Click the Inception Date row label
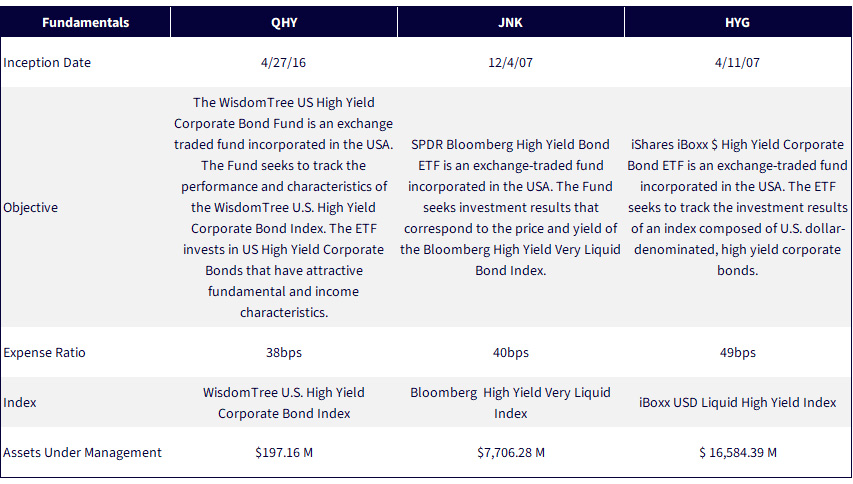The image size is (853, 484). (47, 63)
